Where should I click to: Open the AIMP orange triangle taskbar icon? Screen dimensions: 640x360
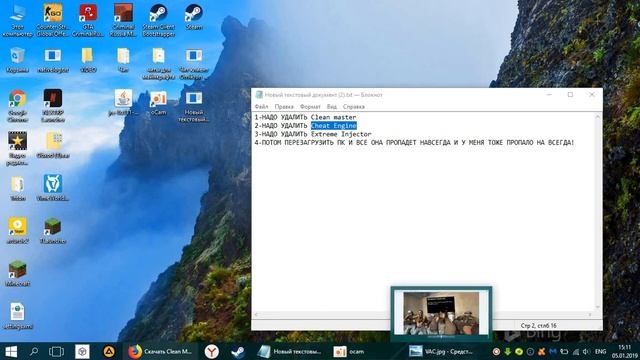[x=109, y=351]
